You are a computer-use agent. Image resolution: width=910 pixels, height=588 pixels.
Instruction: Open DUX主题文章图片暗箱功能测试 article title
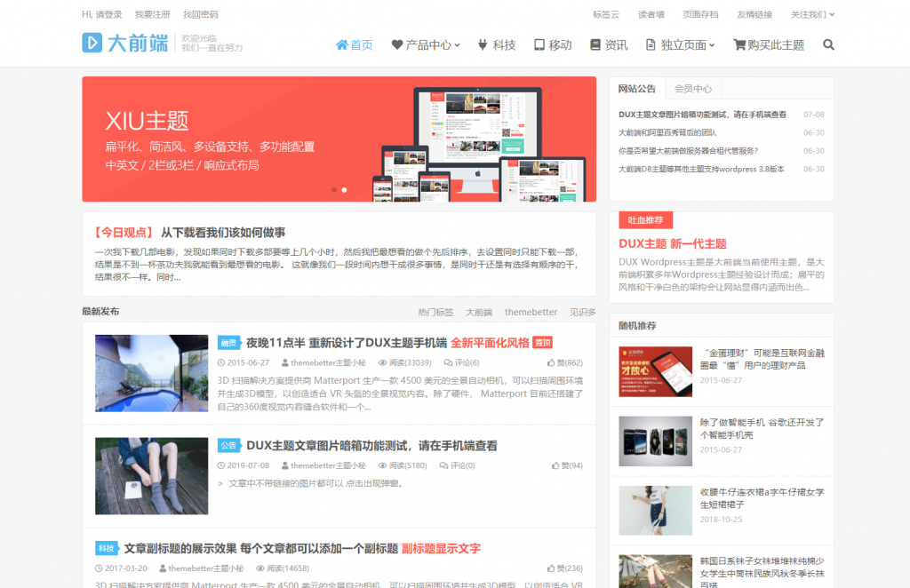[x=372, y=445]
